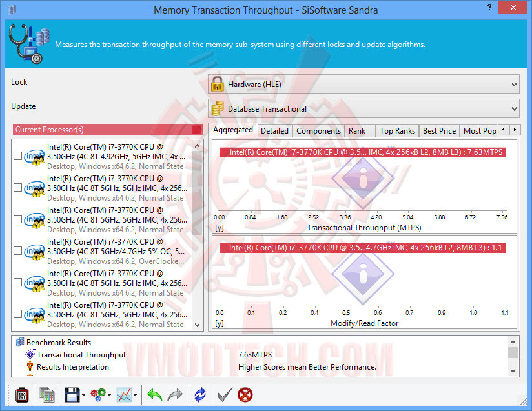Select the 5GHz/4.7GHz 5% OC processor entry text

click(116, 251)
